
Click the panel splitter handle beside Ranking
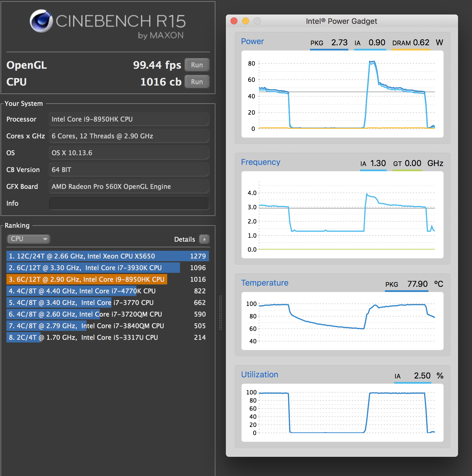220,313
